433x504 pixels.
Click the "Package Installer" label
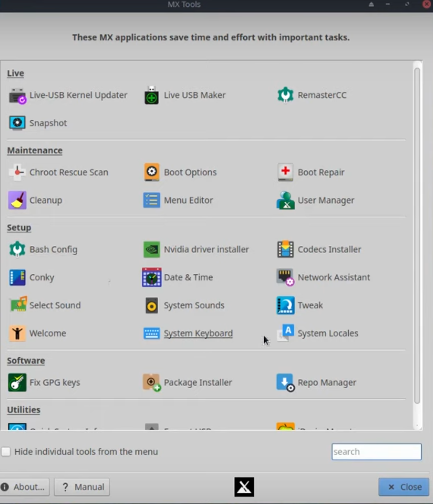click(x=198, y=382)
